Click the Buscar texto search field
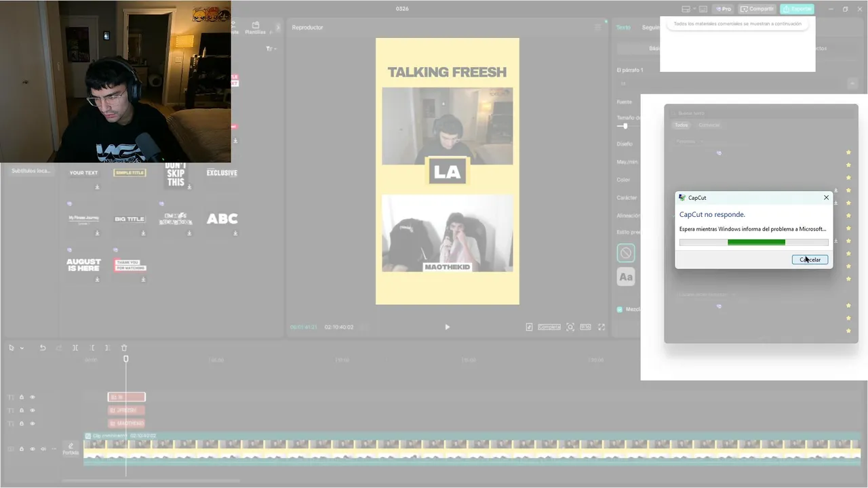 pyautogui.click(x=761, y=113)
